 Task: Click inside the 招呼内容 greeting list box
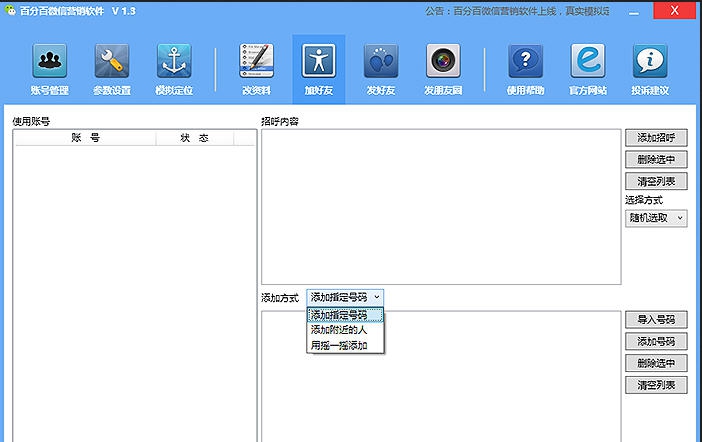coord(441,206)
